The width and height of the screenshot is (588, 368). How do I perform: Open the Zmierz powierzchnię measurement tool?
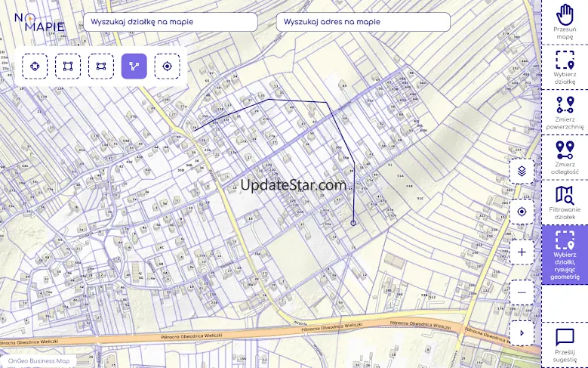pyautogui.click(x=565, y=113)
